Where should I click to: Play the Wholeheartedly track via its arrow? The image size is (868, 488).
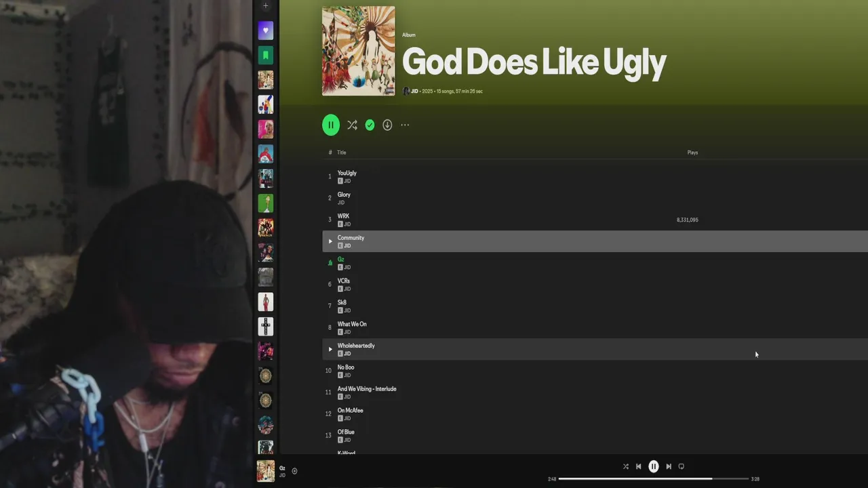330,349
